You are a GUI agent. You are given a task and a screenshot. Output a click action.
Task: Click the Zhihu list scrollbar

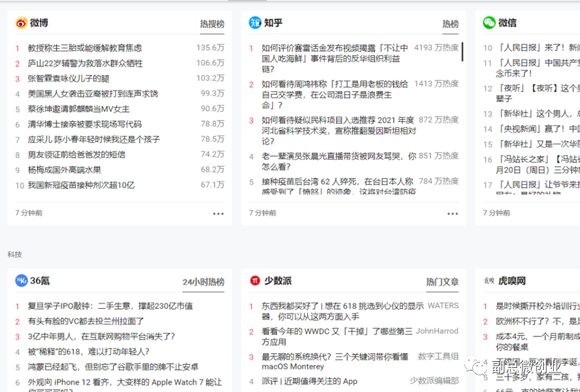[x=462, y=52]
